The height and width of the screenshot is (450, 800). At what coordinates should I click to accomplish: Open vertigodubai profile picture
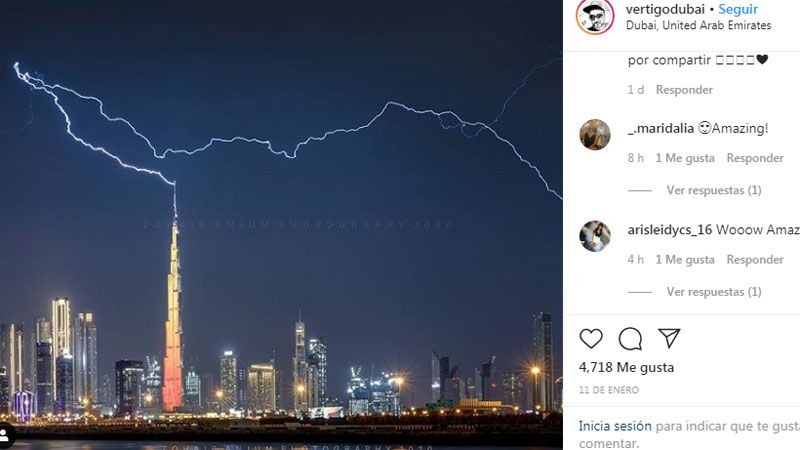click(595, 16)
